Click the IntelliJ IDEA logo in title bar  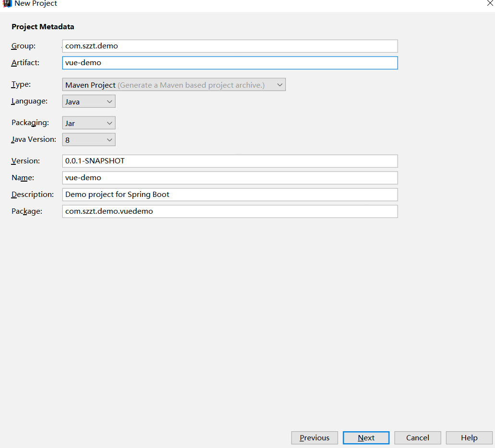tap(7, 3)
